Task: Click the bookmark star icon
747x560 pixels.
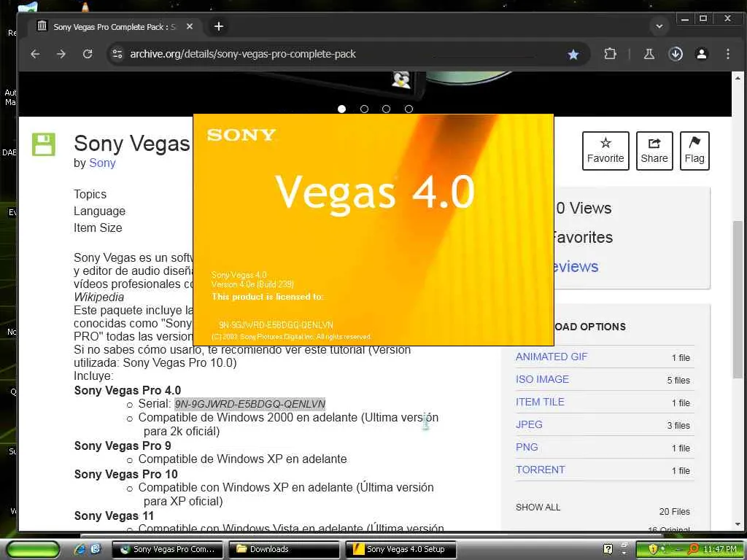Action: pos(573,54)
